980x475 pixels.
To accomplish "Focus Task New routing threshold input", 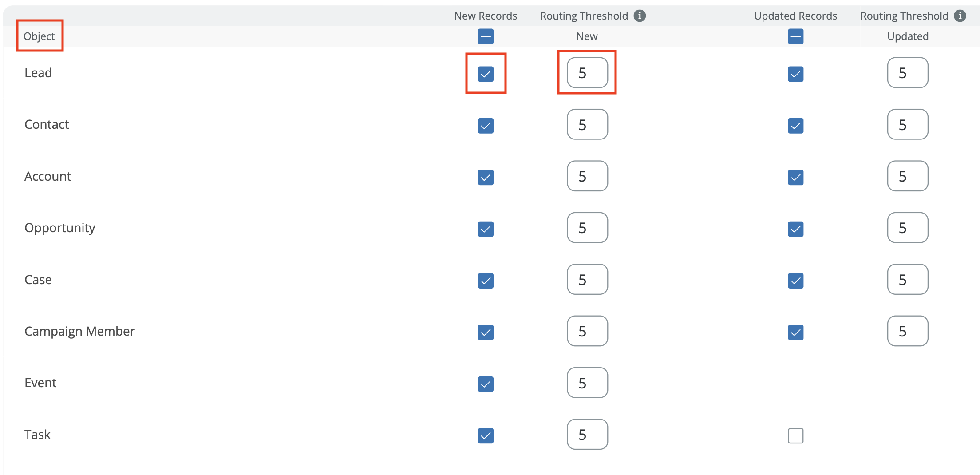I will tap(587, 435).
